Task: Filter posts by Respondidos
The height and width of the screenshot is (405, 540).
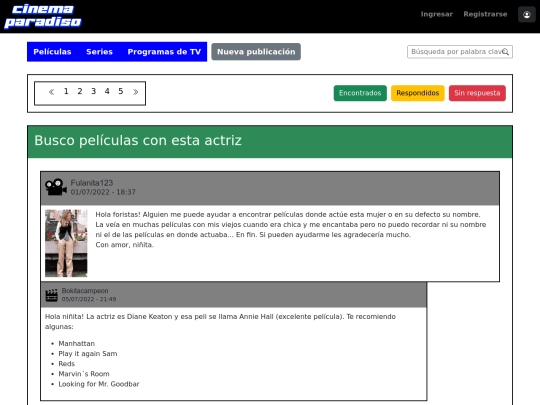Action: [417, 93]
